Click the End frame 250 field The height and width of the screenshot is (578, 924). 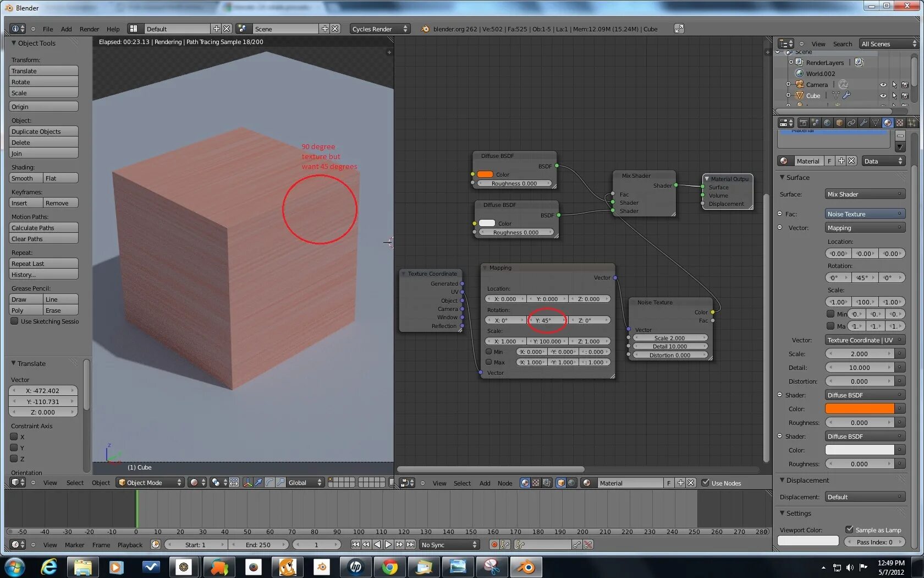[258, 544]
